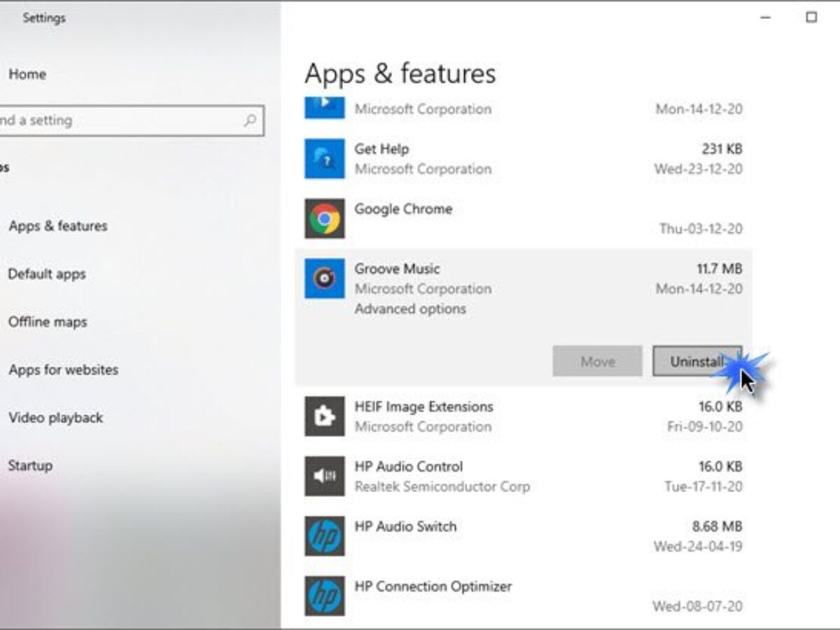This screenshot has height=630, width=840.
Task: Select the Get Help app entry name
Action: [381, 149]
